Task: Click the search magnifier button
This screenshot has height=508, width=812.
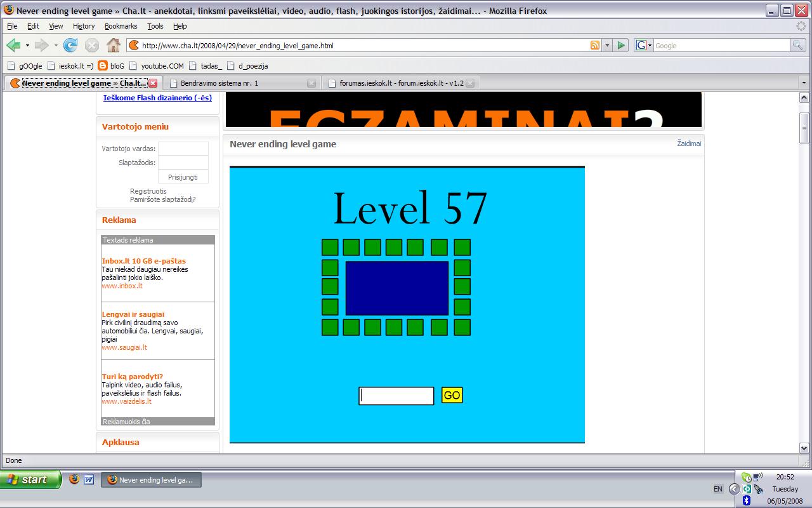Action: coord(798,45)
